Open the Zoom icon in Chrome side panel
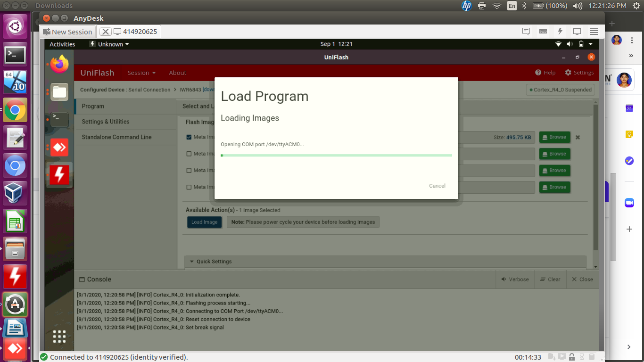The image size is (644, 362). pyautogui.click(x=629, y=203)
